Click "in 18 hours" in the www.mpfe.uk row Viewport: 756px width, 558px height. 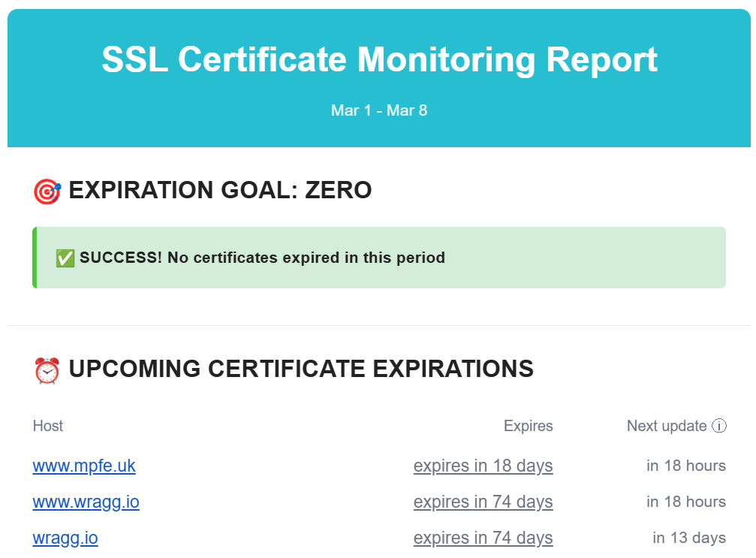click(x=685, y=466)
